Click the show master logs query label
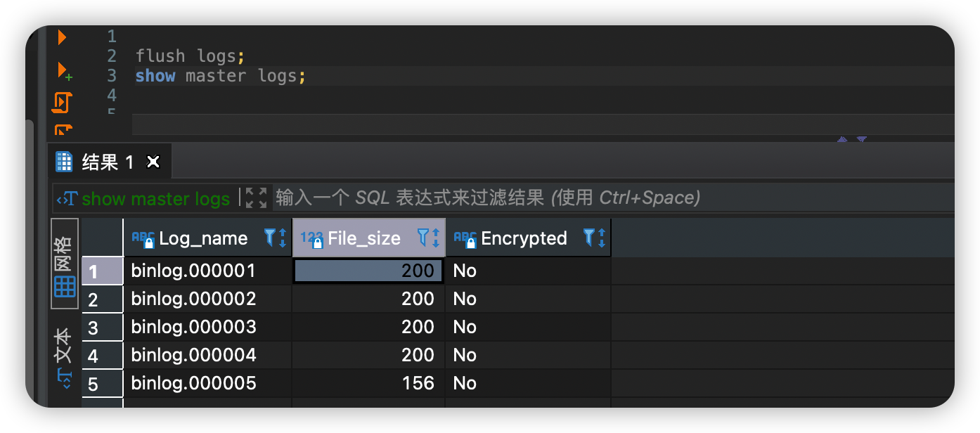Screen dimensions: 980x433 tap(155, 199)
